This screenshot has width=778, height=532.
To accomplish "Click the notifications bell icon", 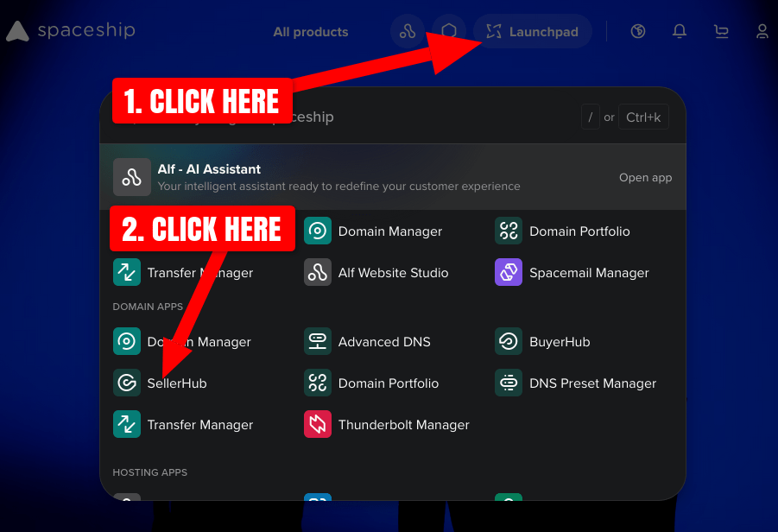I will [680, 31].
